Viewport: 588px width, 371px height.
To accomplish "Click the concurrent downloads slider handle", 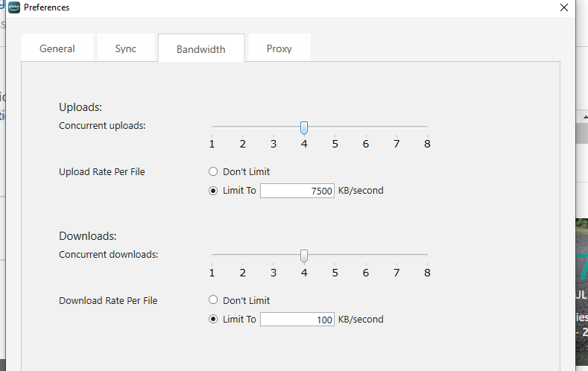I will click(x=304, y=256).
